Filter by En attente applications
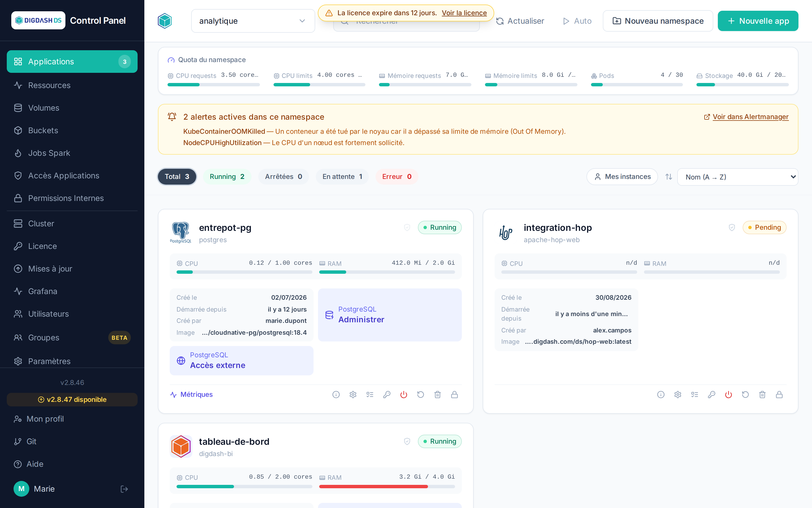This screenshot has height=508, width=812. click(342, 177)
